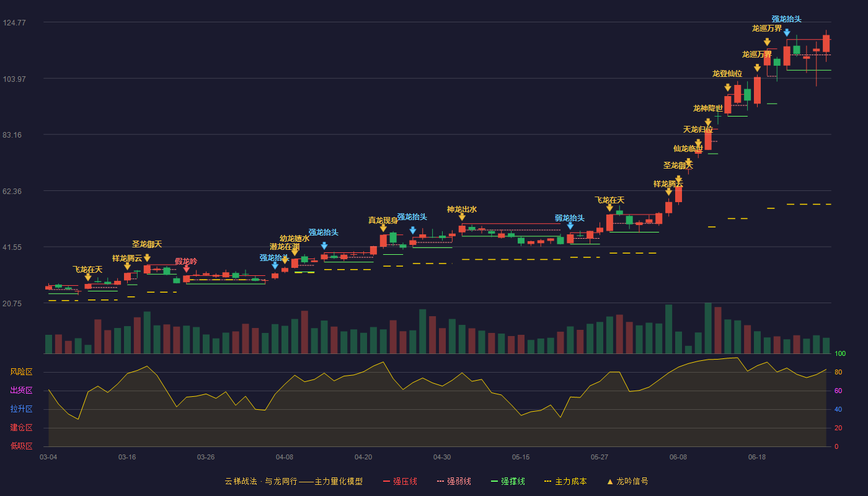Click the 05-15 date label
The image size is (868, 496).
point(521,457)
